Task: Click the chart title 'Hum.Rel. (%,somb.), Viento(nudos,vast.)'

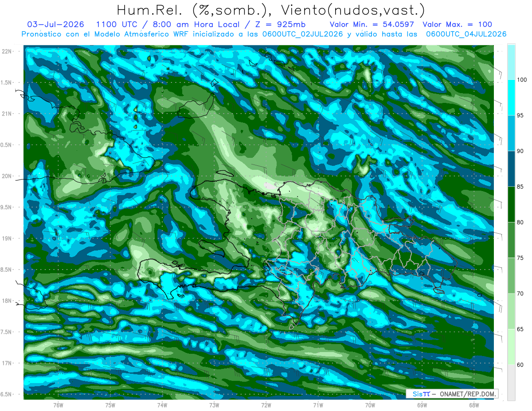Action: pyautogui.click(x=270, y=10)
